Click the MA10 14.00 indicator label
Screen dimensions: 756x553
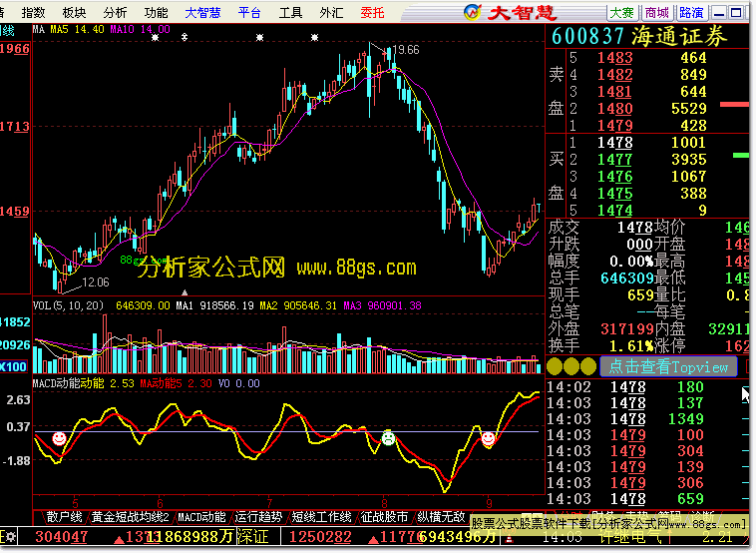141,29
